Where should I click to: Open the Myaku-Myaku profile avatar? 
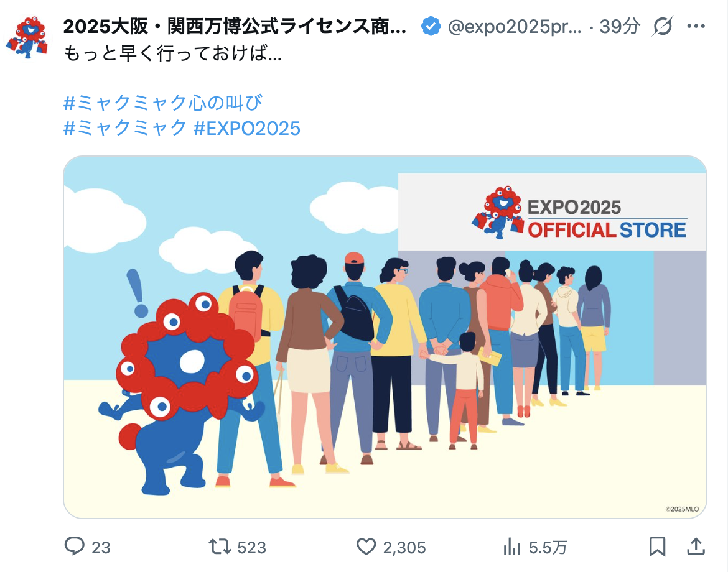(x=27, y=37)
